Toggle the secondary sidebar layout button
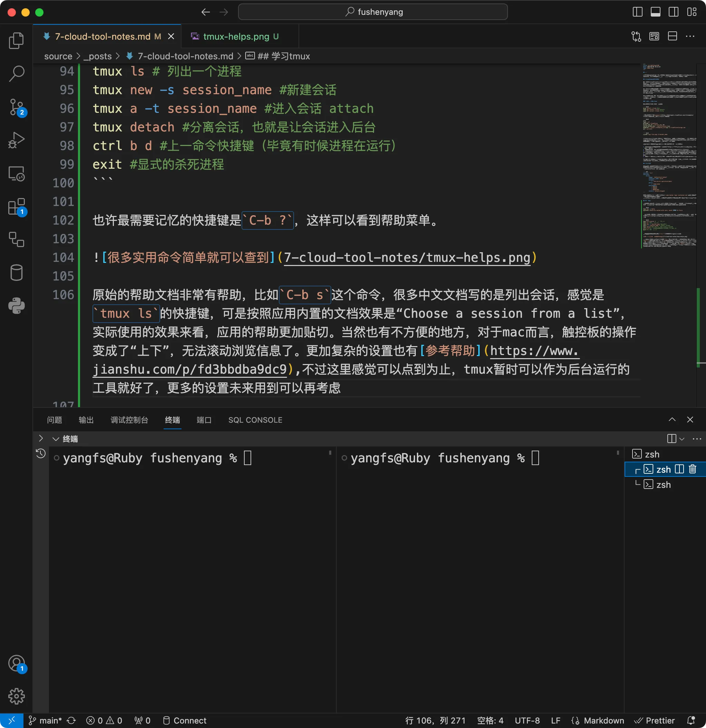The height and width of the screenshot is (728, 706). click(673, 12)
